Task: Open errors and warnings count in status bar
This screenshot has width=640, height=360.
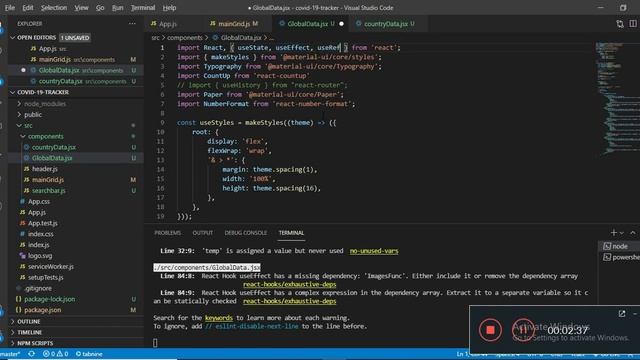Action: point(56,354)
